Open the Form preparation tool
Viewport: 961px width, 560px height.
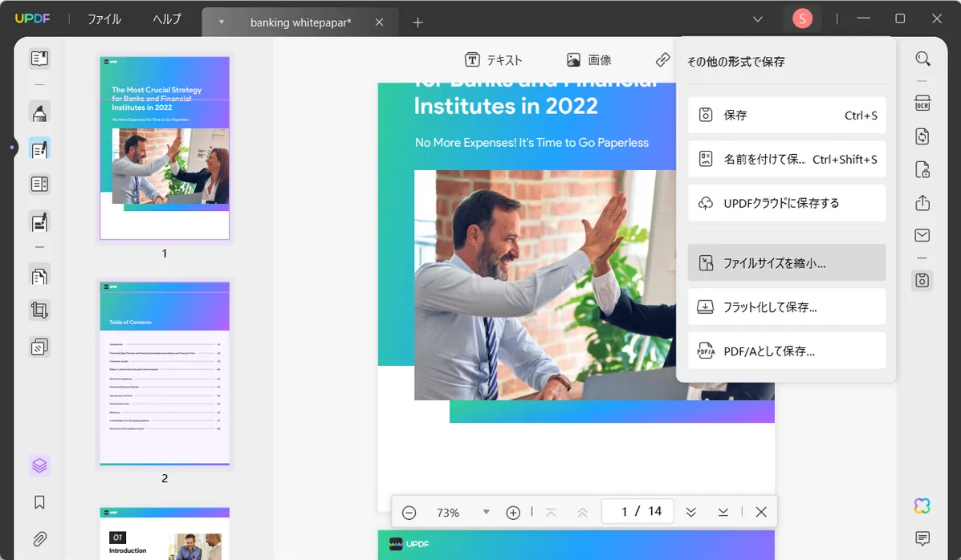[x=40, y=185]
